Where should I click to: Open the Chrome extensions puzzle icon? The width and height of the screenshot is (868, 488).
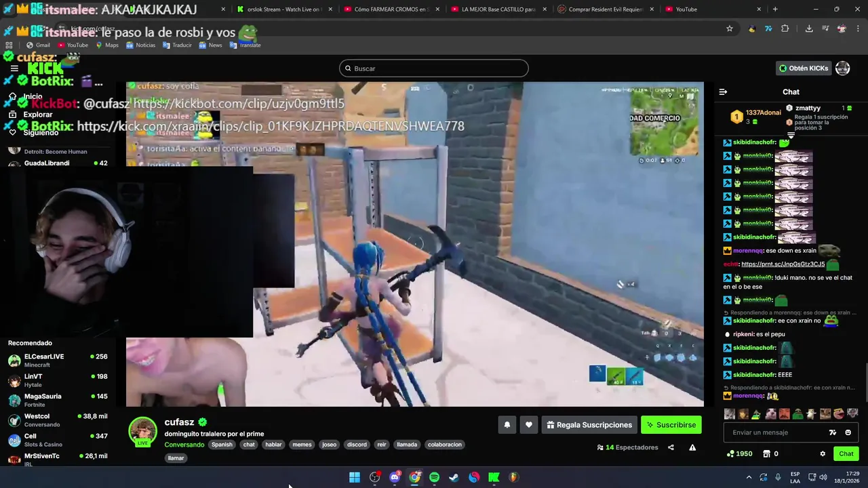(785, 28)
